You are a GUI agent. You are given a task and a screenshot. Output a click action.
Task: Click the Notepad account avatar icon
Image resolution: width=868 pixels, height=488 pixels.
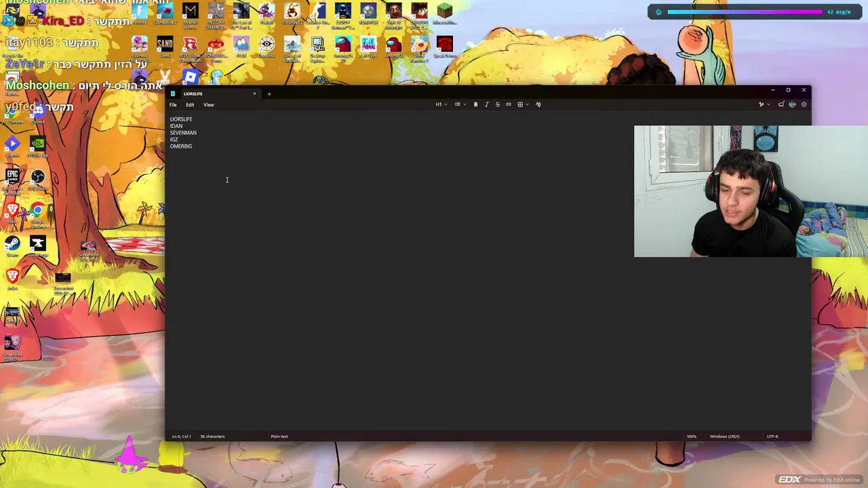pos(792,104)
